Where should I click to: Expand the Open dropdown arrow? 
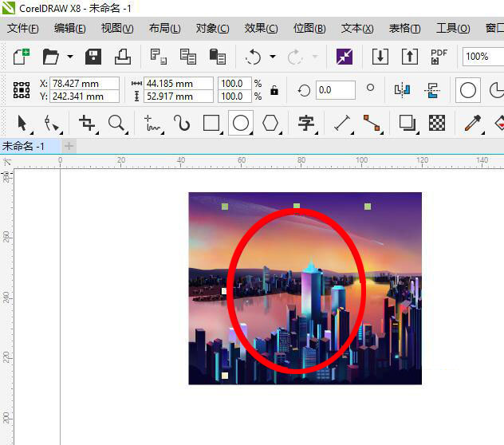(70, 57)
